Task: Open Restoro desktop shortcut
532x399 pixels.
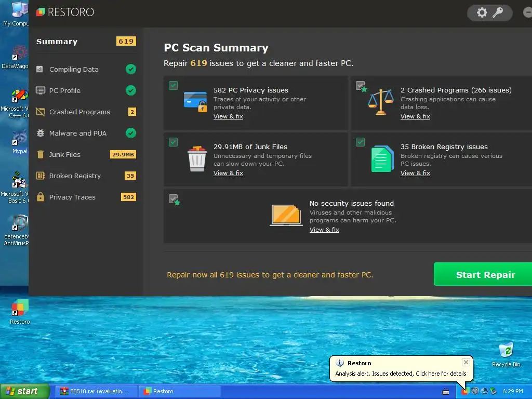Action: [20, 312]
